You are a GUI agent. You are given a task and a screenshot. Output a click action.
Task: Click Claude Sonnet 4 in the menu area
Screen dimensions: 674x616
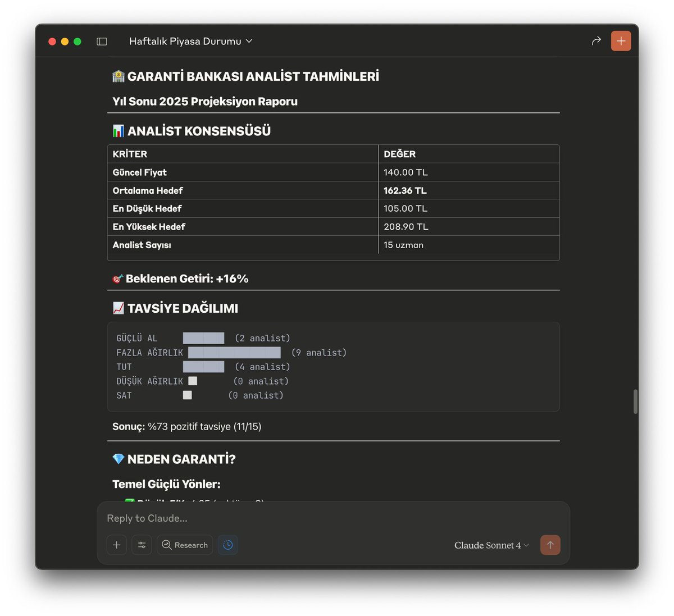488,545
